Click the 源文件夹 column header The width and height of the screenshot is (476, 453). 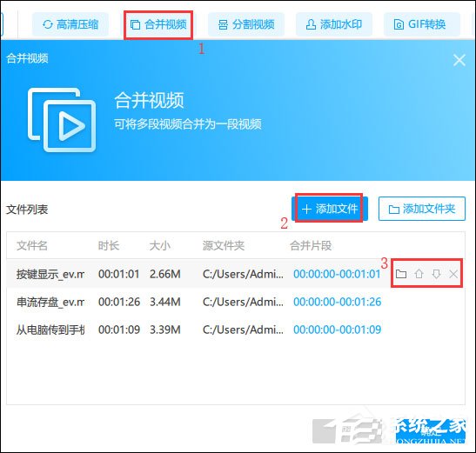[x=224, y=245]
